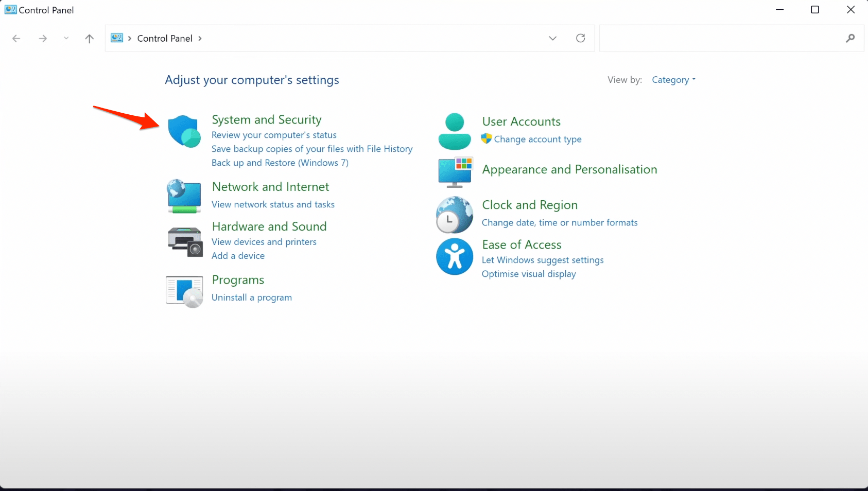Viewport: 868px width, 491px height.
Task: Open the Programs category icon
Action: [184, 291]
